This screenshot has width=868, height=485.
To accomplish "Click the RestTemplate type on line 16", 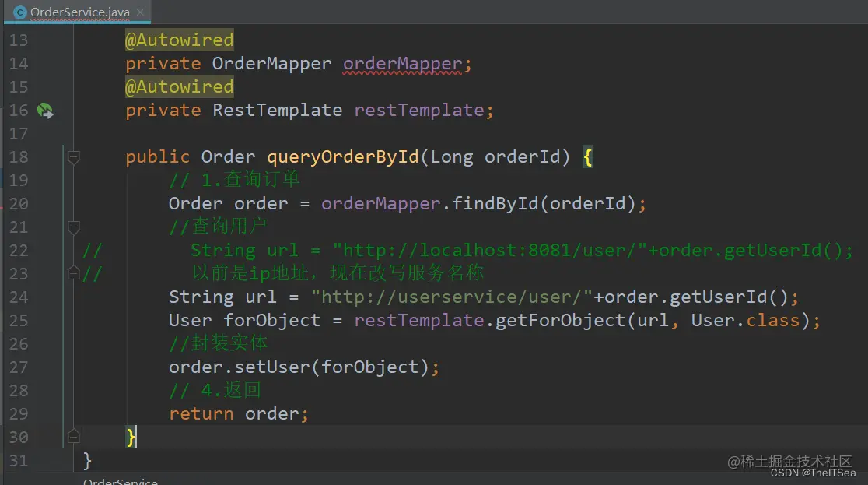I will coord(278,111).
